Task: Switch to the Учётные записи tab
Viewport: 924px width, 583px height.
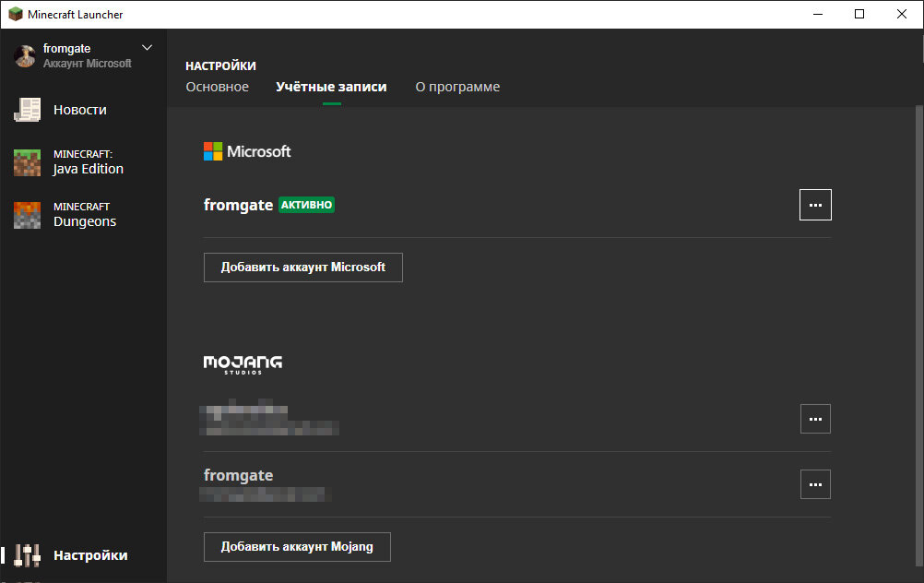Action: point(331,88)
